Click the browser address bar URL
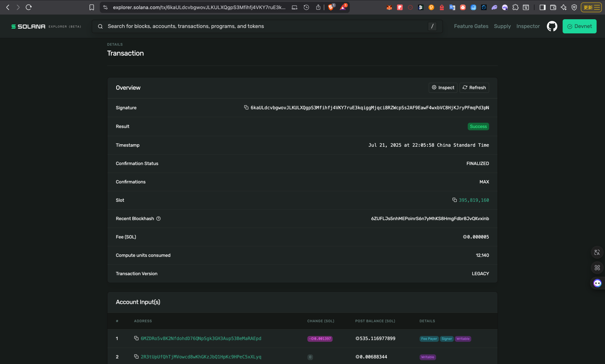This screenshot has width=605, height=364. pyautogui.click(x=199, y=7)
